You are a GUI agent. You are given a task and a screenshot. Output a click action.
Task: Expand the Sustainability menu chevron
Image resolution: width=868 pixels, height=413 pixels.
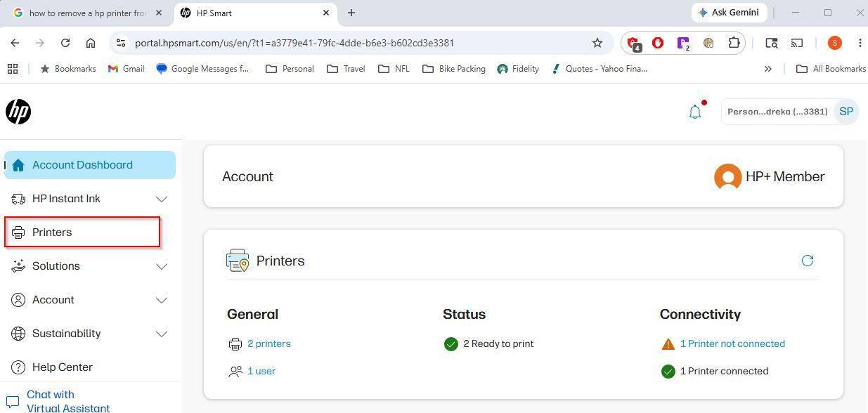[162, 334]
